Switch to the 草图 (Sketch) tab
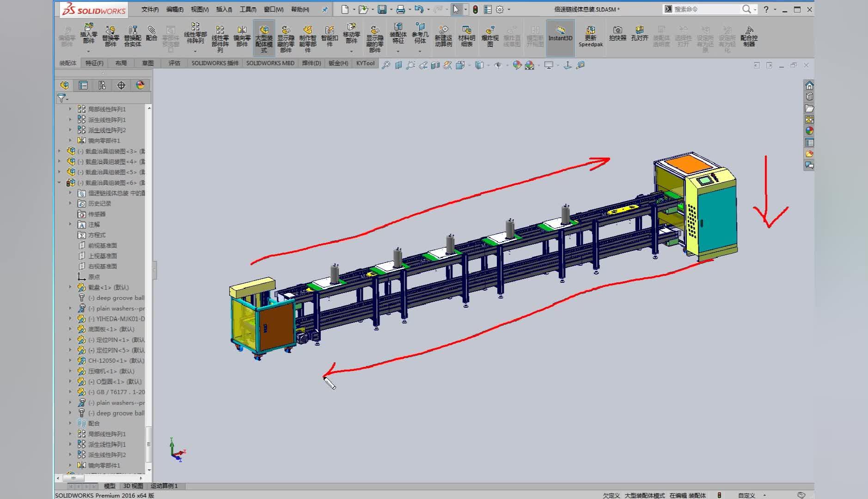 pyautogui.click(x=147, y=63)
